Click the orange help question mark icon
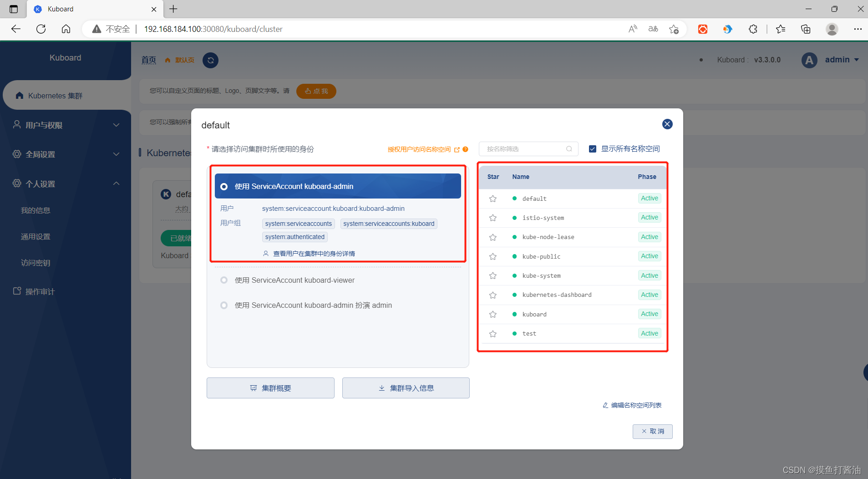The height and width of the screenshot is (479, 868). click(x=465, y=149)
